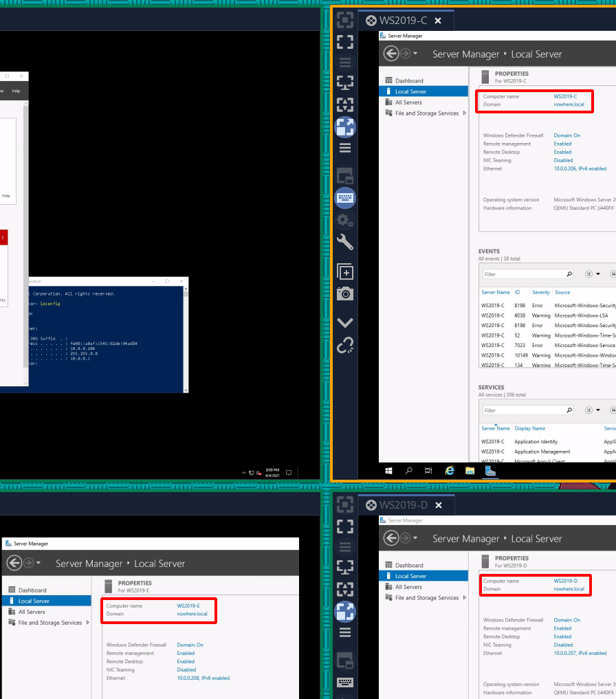The width and height of the screenshot is (616, 699).
Task: Open the 10.0.0.208 Ethernet link
Action: tap(203, 678)
